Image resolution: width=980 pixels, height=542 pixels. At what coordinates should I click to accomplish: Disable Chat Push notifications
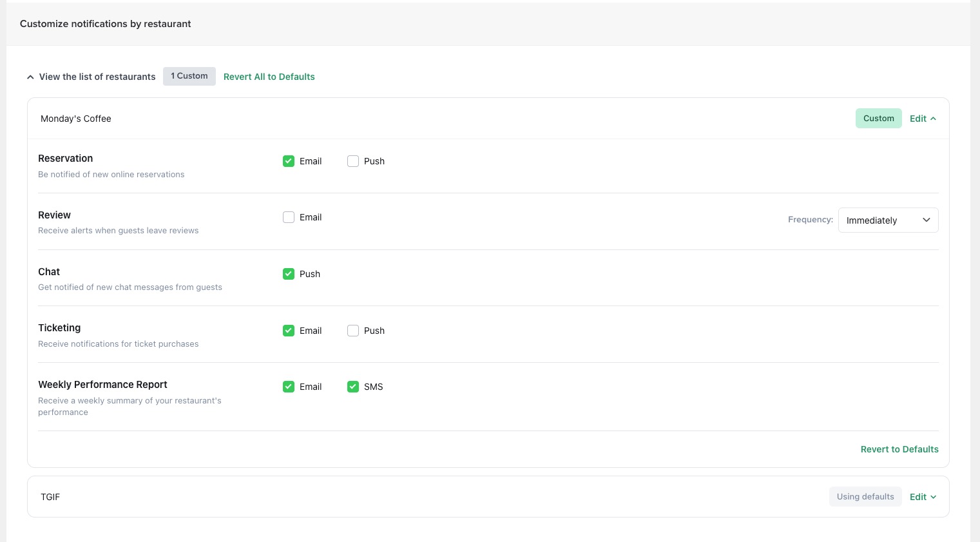click(x=289, y=274)
